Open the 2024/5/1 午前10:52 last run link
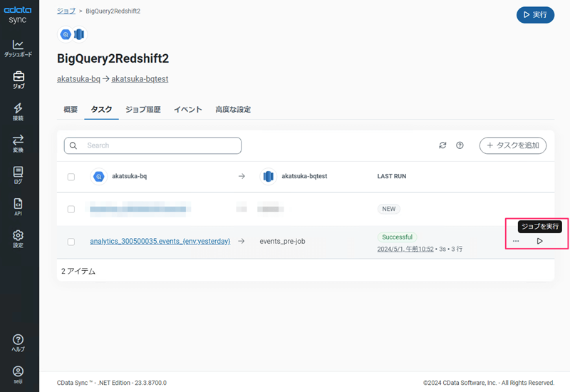 coord(405,249)
